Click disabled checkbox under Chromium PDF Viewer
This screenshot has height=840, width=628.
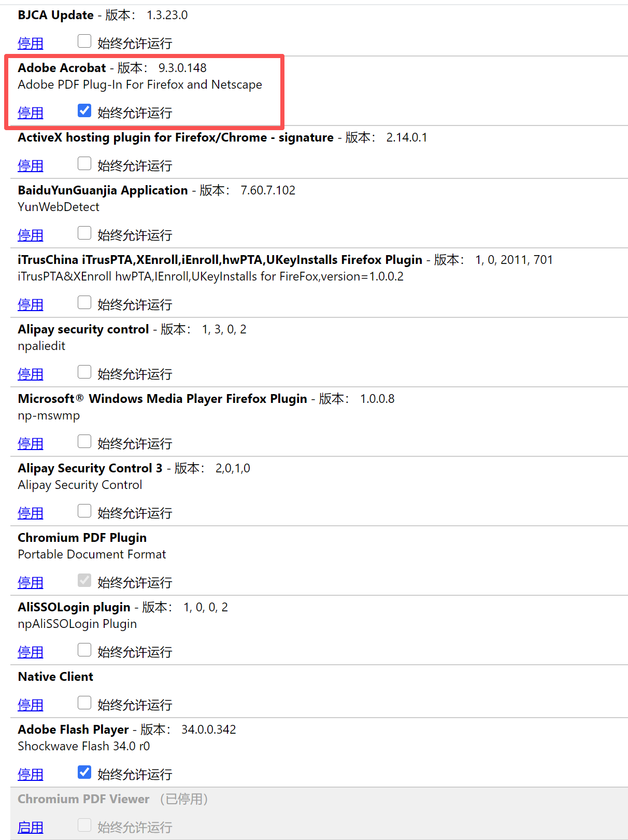tap(84, 825)
